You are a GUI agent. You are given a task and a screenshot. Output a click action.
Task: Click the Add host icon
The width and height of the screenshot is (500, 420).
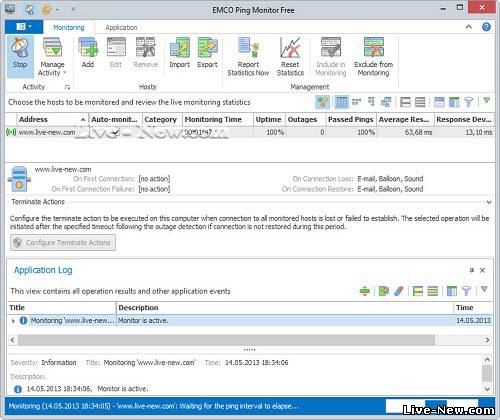pyautogui.click(x=88, y=48)
